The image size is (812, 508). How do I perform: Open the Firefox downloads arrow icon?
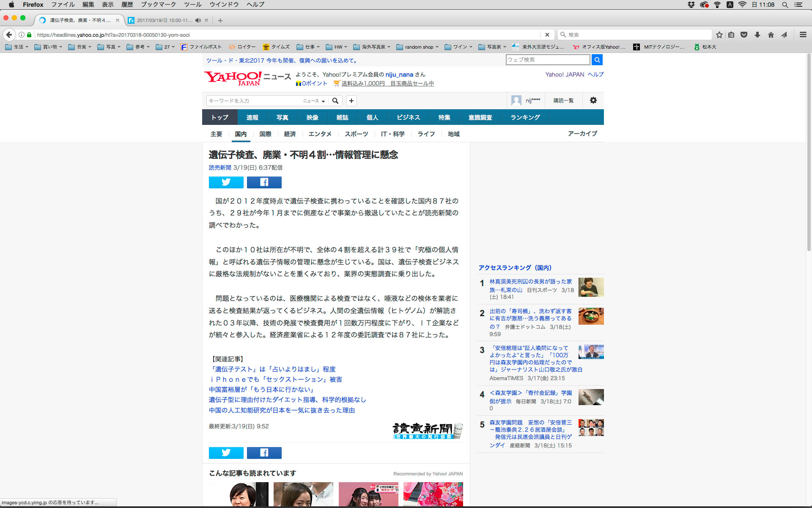[x=757, y=35]
